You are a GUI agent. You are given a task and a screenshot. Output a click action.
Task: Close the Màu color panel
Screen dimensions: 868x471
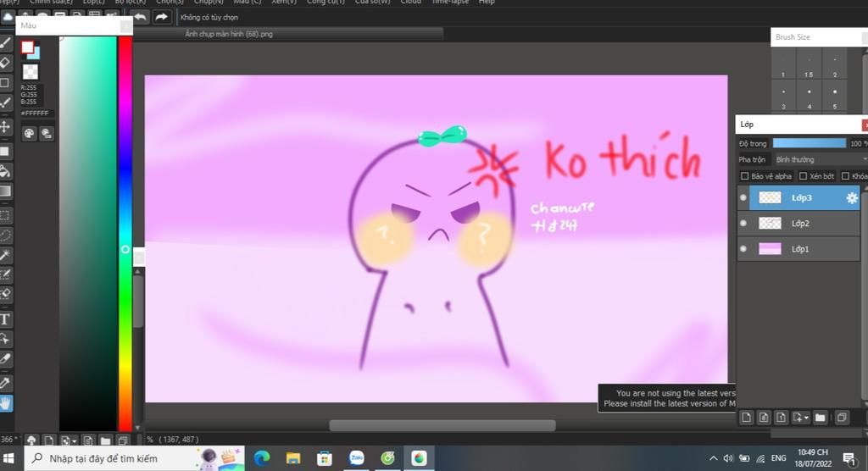coord(125,25)
